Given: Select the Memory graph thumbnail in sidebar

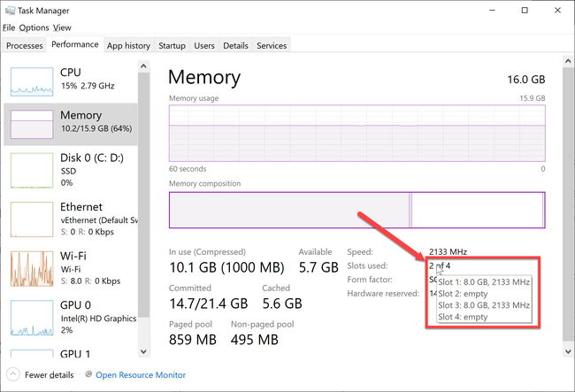Looking at the screenshot, I should point(31,124).
